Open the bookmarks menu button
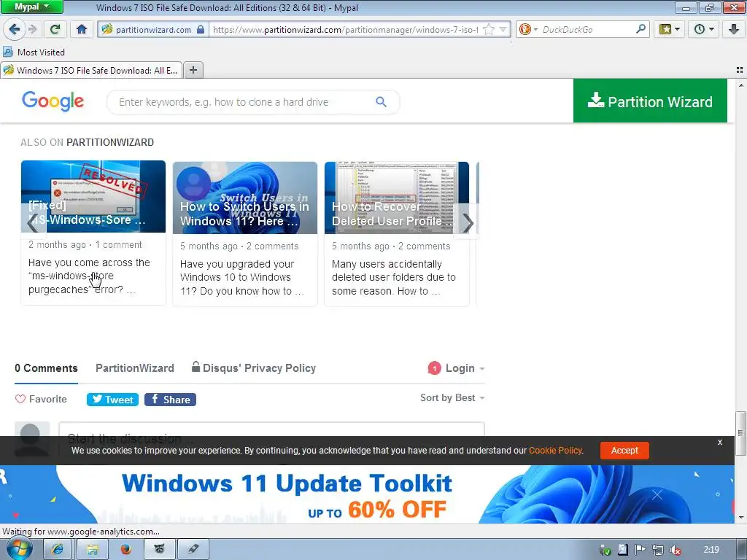 tap(669, 29)
